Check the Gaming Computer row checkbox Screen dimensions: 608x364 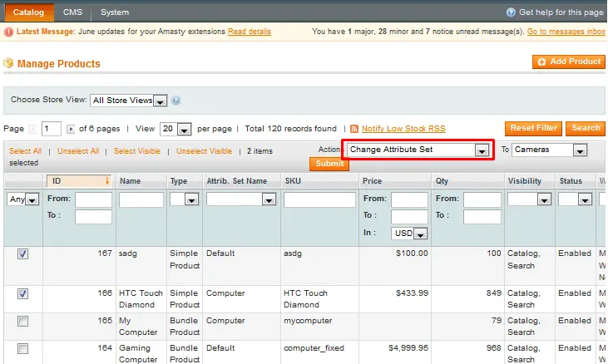click(23, 349)
